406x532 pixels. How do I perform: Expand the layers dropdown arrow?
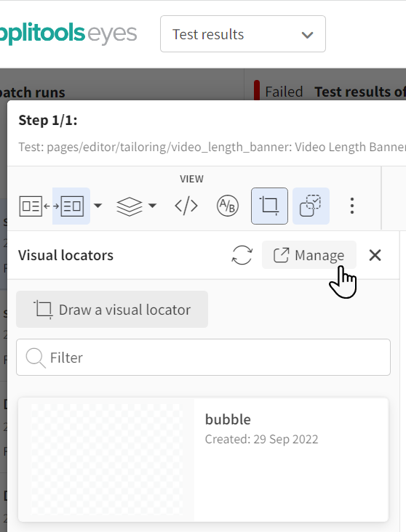tap(153, 206)
